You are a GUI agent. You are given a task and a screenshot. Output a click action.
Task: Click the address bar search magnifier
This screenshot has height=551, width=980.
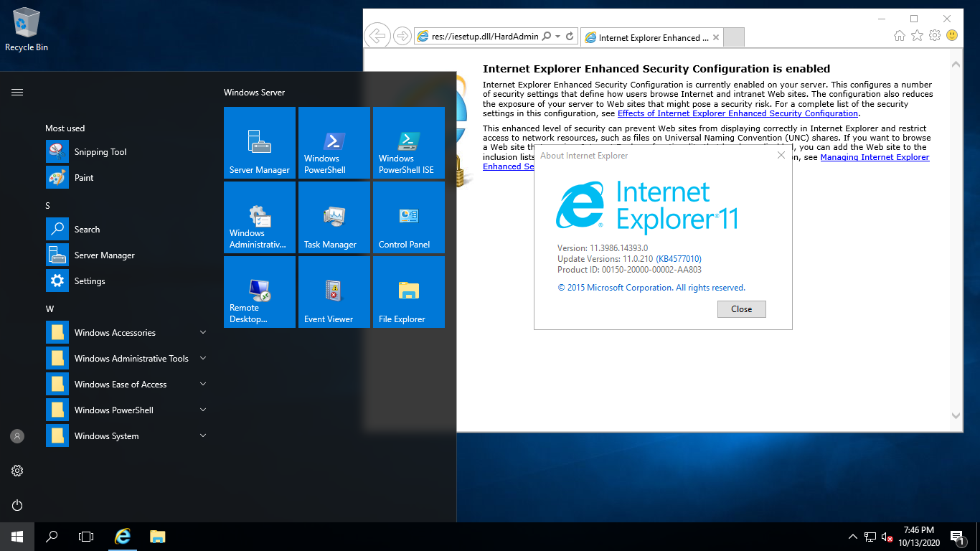pyautogui.click(x=547, y=36)
